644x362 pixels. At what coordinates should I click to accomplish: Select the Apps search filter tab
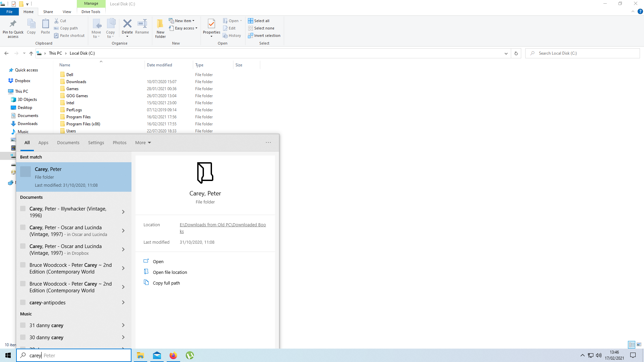(43, 142)
